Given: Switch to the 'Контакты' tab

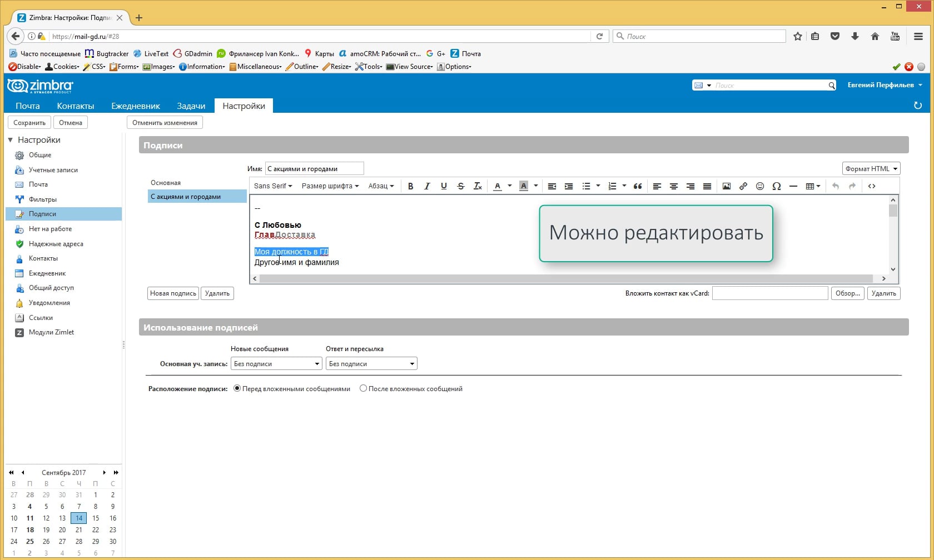Looking at the screenshot, I should tap(76, 106).
